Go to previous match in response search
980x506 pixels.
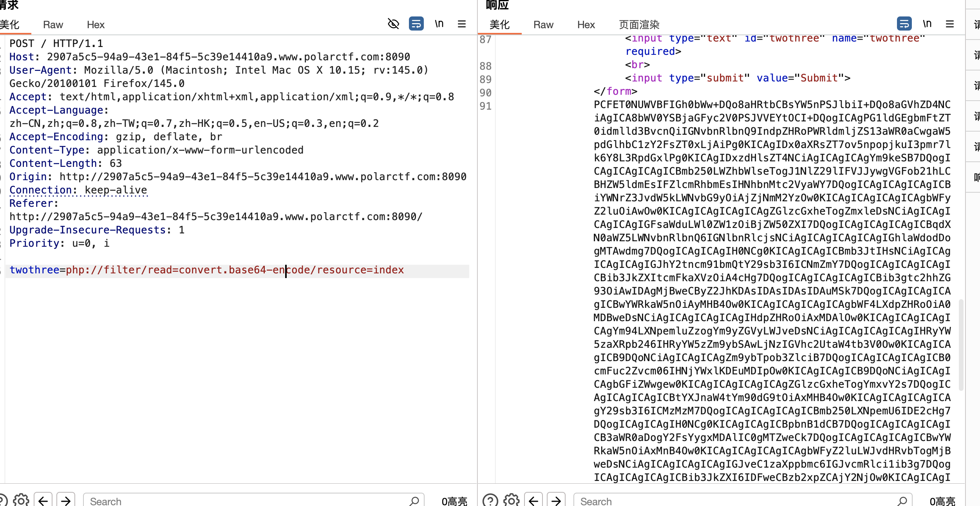pos(533,500)
